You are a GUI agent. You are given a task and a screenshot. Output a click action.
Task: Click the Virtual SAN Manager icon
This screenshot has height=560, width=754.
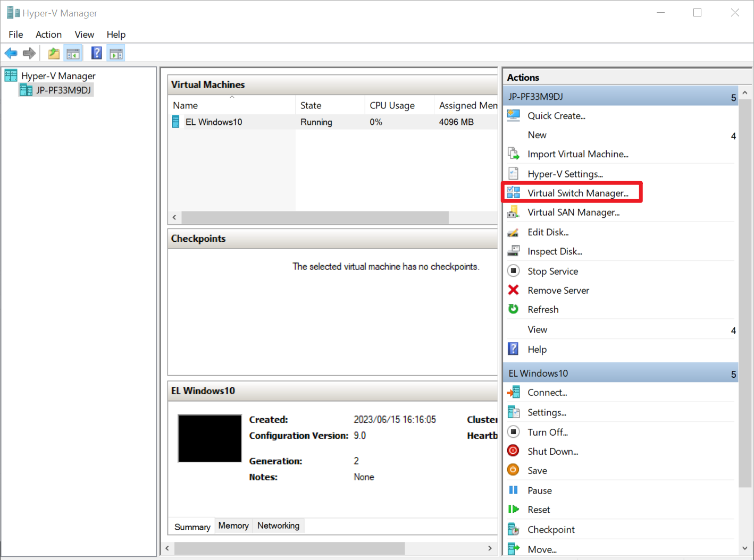(x=513, y=212)
